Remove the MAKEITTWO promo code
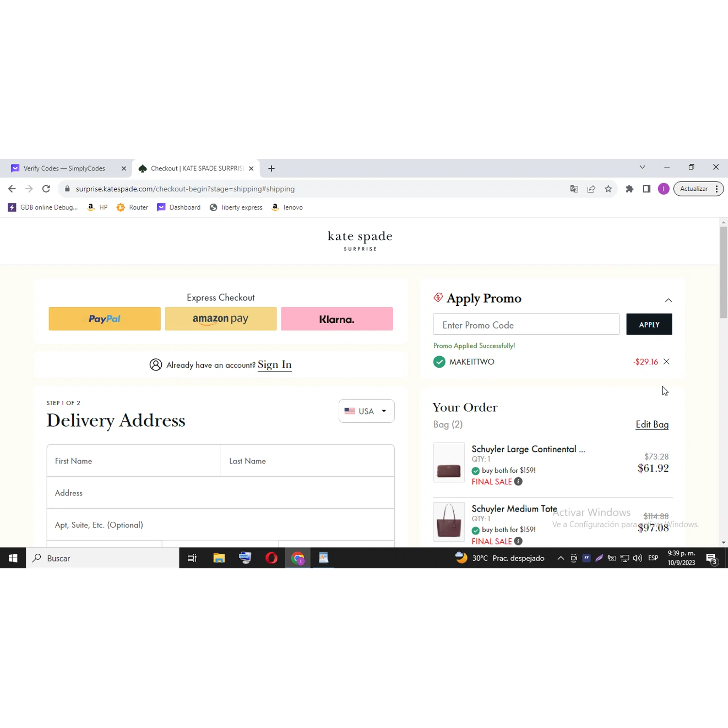The height and width of the screenshot is (728, 728). click(666, 362)
